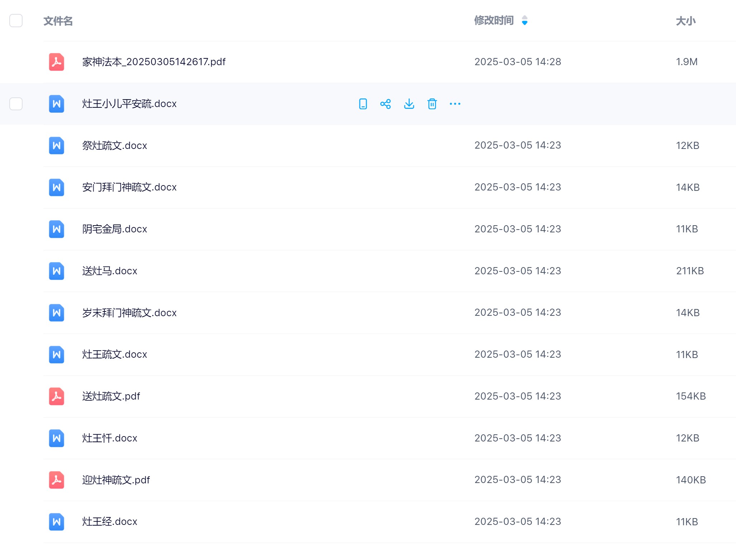
Task: Click Word icon beside 祭灶疏文.docx
Action: [57, 145]
